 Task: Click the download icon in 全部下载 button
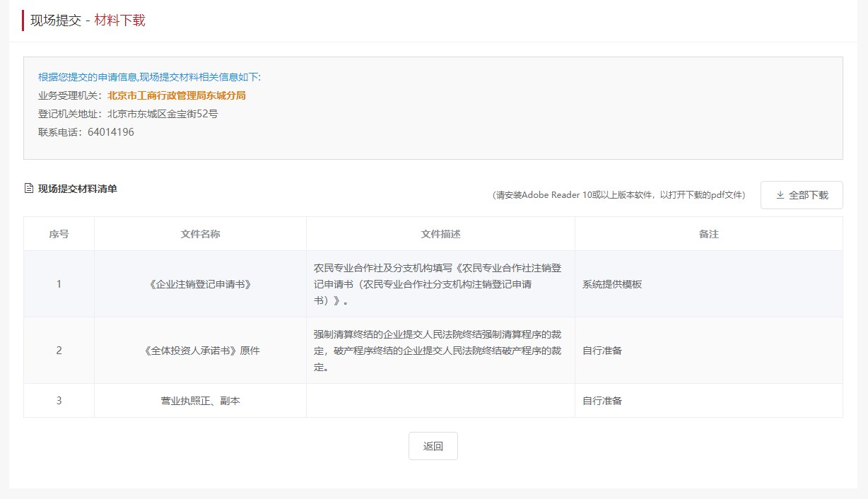[x=780, y=195]
